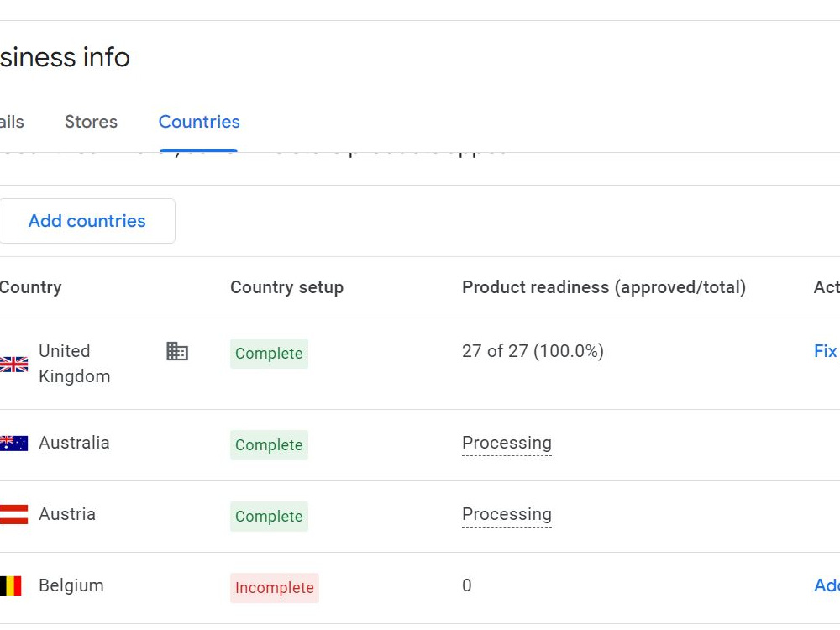Open the partially visible details tab
The width and height of the screenshot is (840, 630).
tap(12, 122)
